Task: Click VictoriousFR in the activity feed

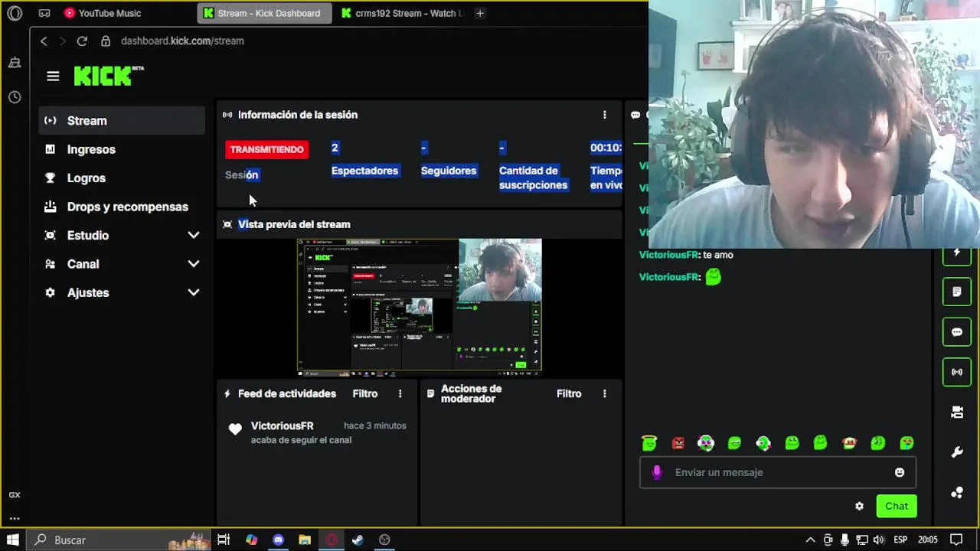Action: tap(283, 425)
